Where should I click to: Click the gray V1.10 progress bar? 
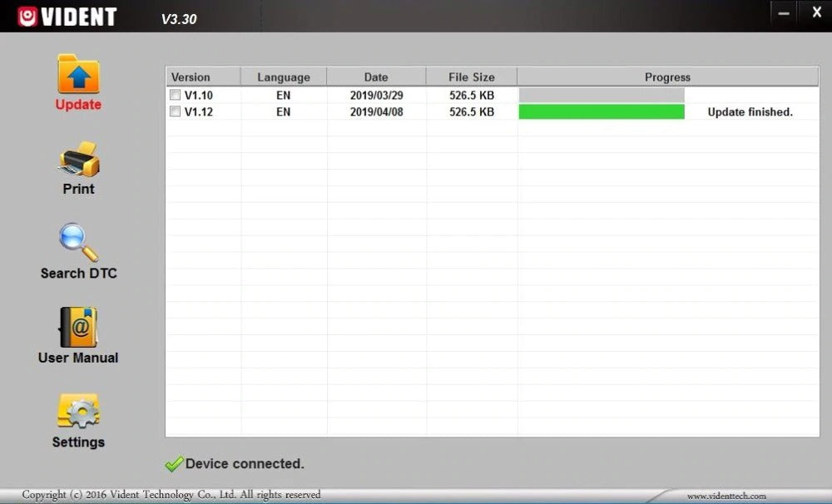(602, 96)
